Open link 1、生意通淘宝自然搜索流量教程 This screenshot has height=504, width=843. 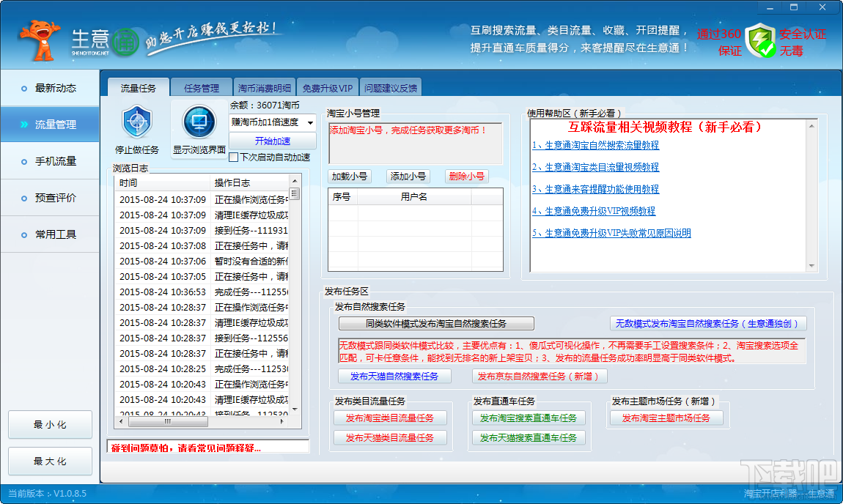(595, 145)
